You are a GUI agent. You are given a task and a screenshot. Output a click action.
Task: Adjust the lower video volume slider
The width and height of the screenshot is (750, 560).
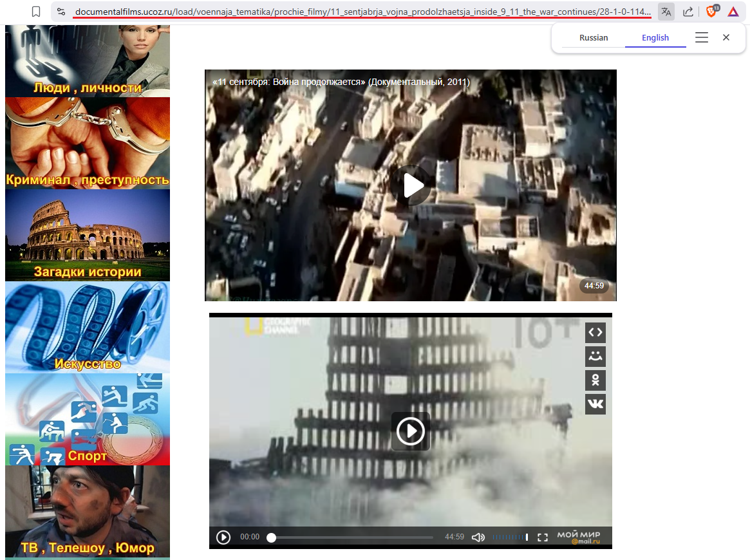(x=511, y=537)
